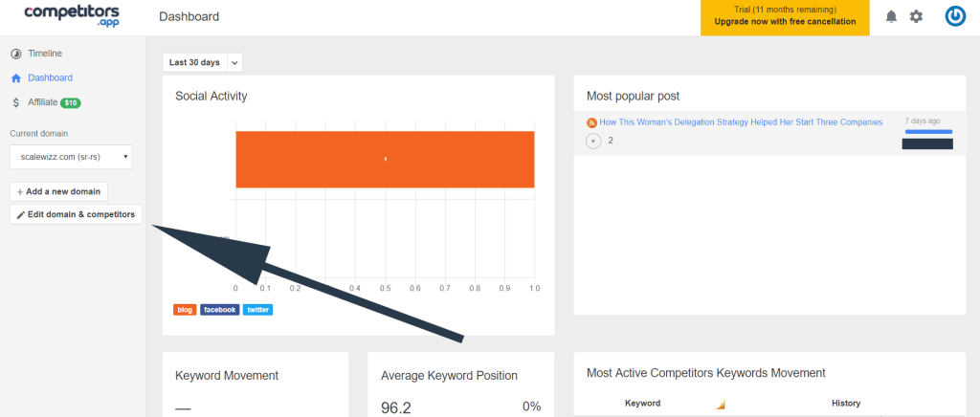980x417 pixels.
Task: Click the competitors.app logo
Action: pyautogui.click(x=71, y=15)
